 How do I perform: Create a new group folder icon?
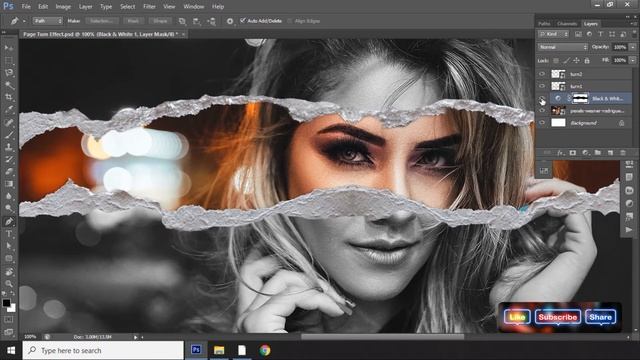598,153
